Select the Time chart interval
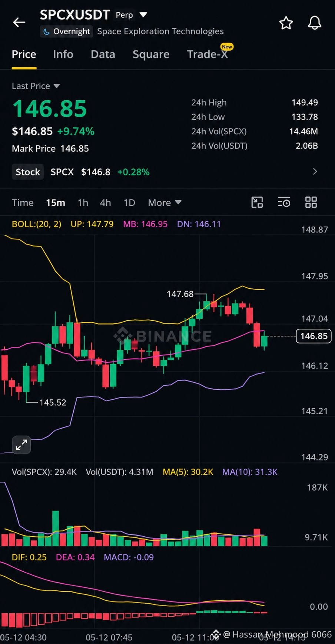The width and height of the screenshot is (335, 644). coord(23,203)
